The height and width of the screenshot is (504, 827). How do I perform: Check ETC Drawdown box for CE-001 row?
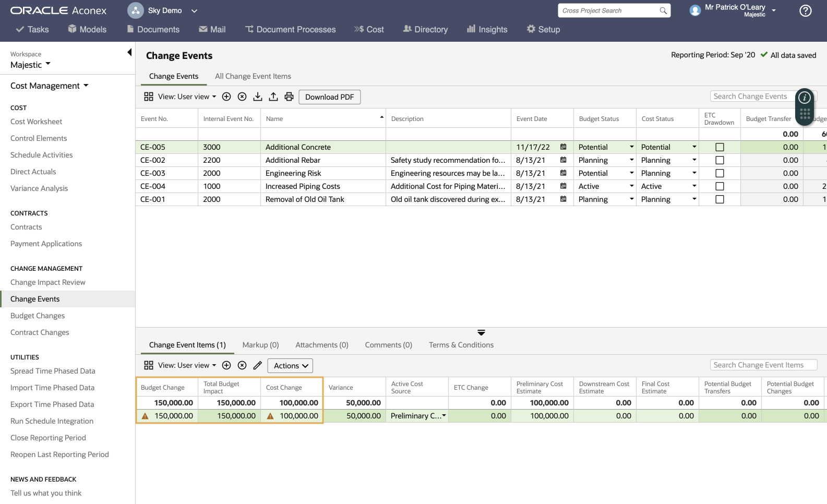[x=720, y=199]
